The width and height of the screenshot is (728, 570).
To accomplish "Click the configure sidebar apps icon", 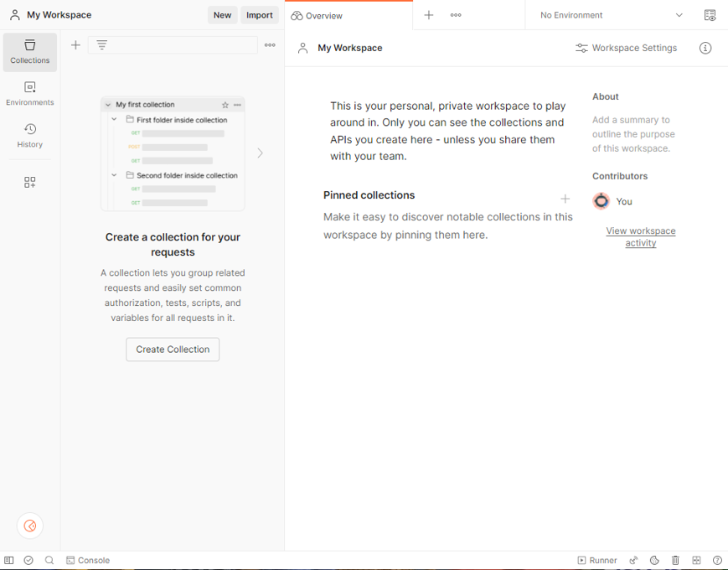I will click(29, 182).
